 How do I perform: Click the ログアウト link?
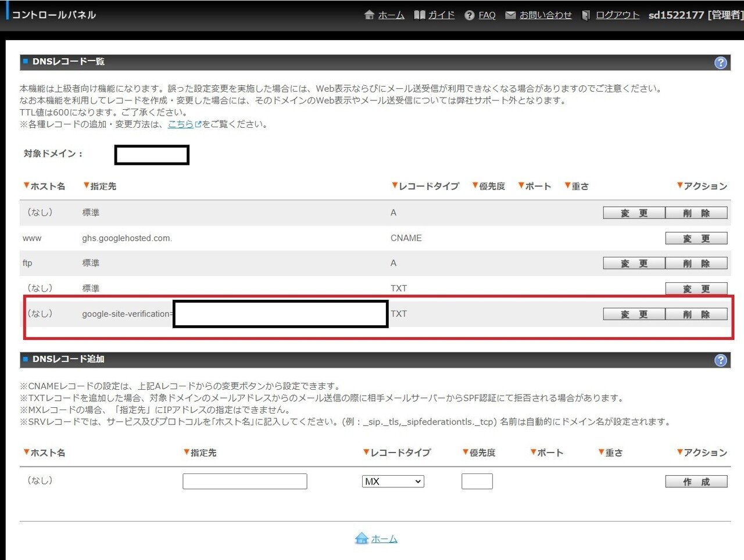pos(617,15)
